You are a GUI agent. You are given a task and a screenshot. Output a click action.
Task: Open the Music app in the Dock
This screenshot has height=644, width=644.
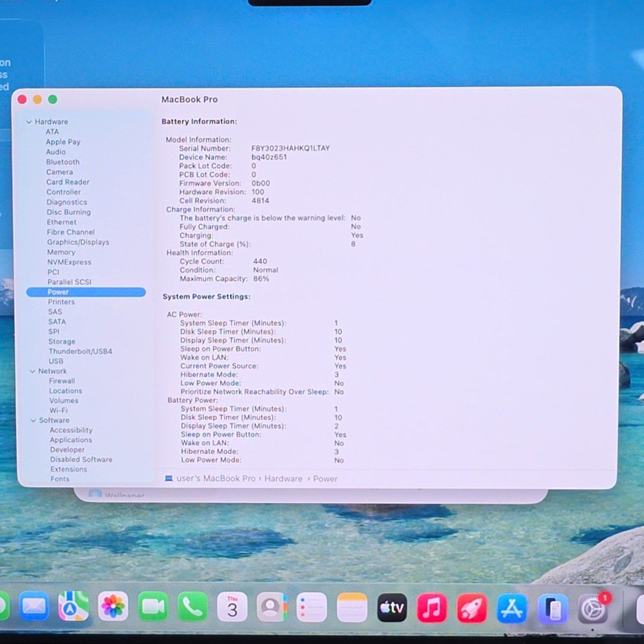coord(432,608)
